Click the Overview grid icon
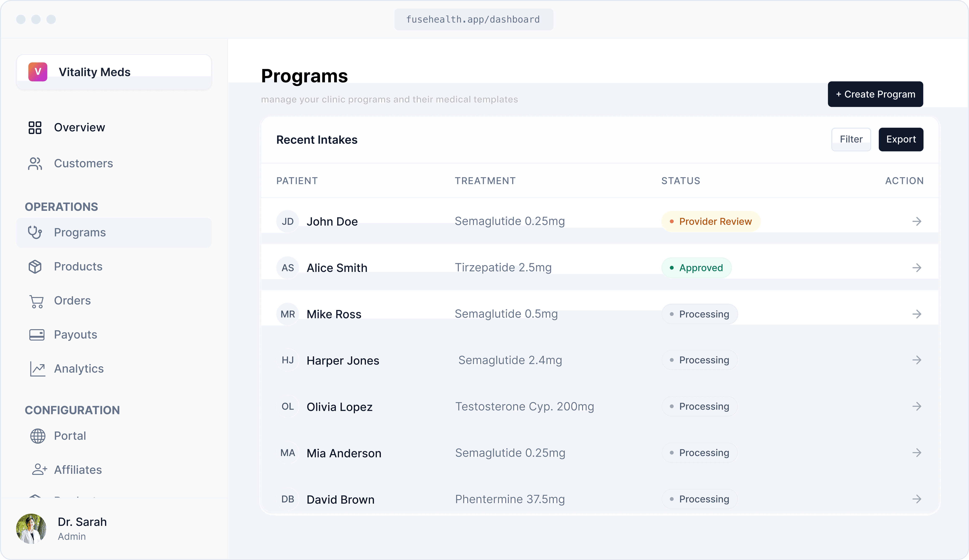This screenshot has width=969, height=560. pyautogui.click(x=35, y=128)
